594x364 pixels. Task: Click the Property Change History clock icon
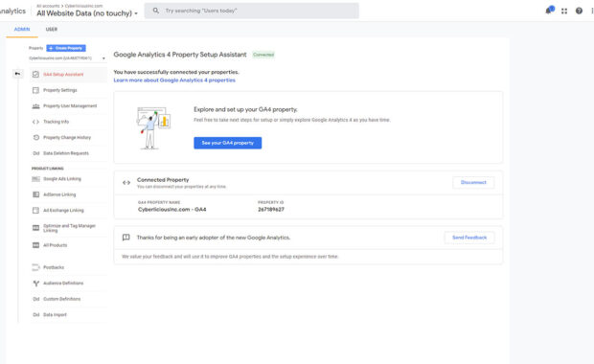pos(36,138)
